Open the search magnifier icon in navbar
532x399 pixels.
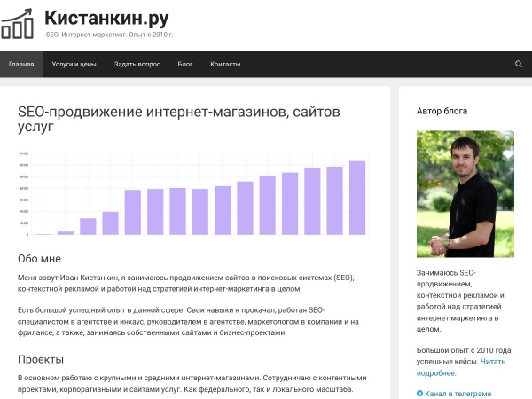[x=519, y=64]
